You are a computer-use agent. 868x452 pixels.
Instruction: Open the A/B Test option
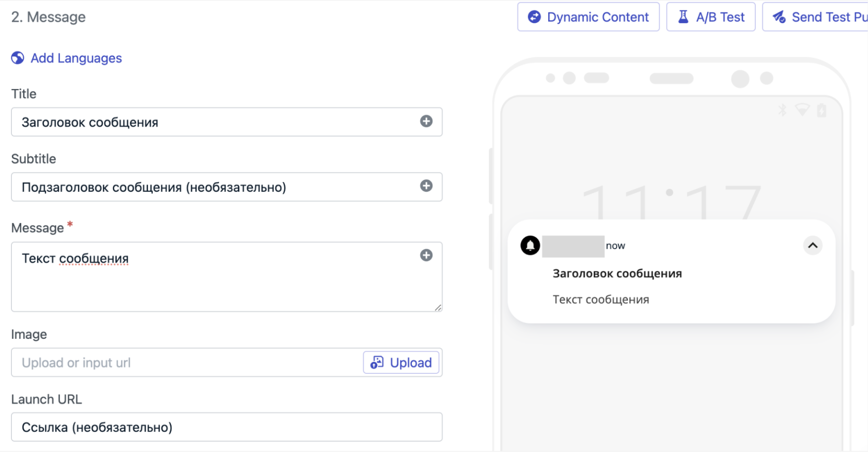tap(711, 17)
